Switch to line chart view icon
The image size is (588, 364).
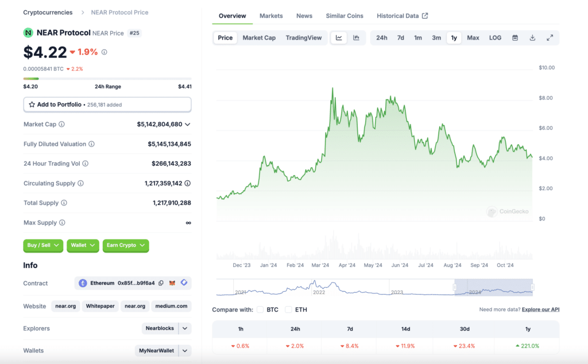339,38
